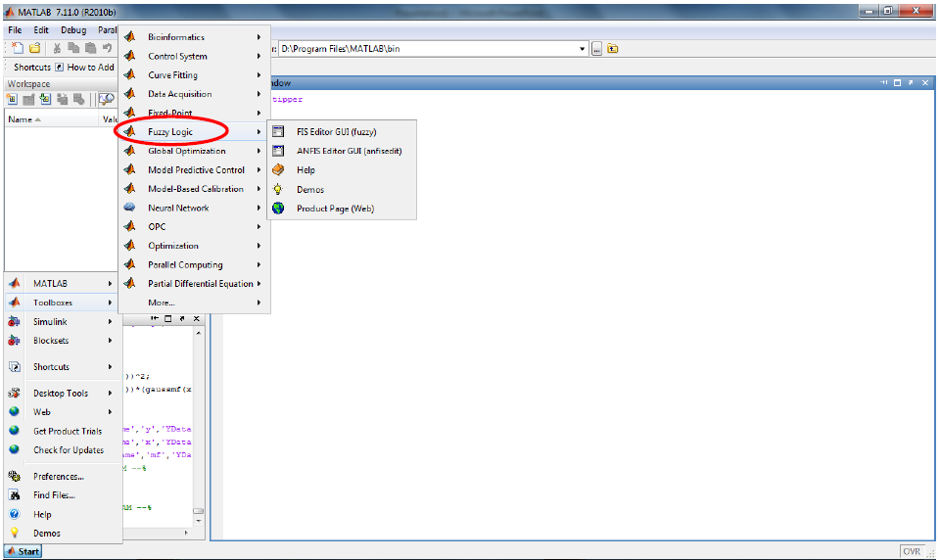The image size is (940, 560).
Task: Click the Undo arrow toolbar icon
Action: [x=108, y=48]
